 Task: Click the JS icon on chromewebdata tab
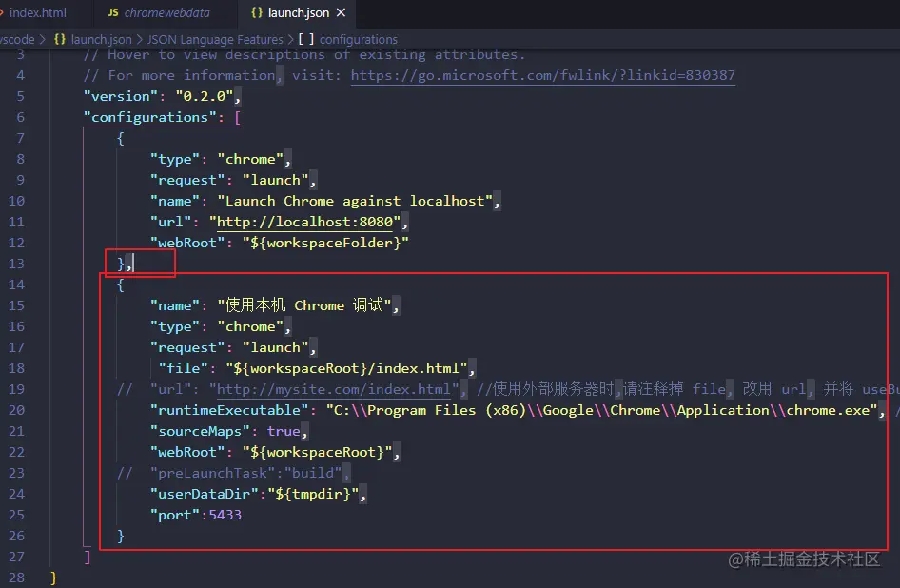[113, 12]
